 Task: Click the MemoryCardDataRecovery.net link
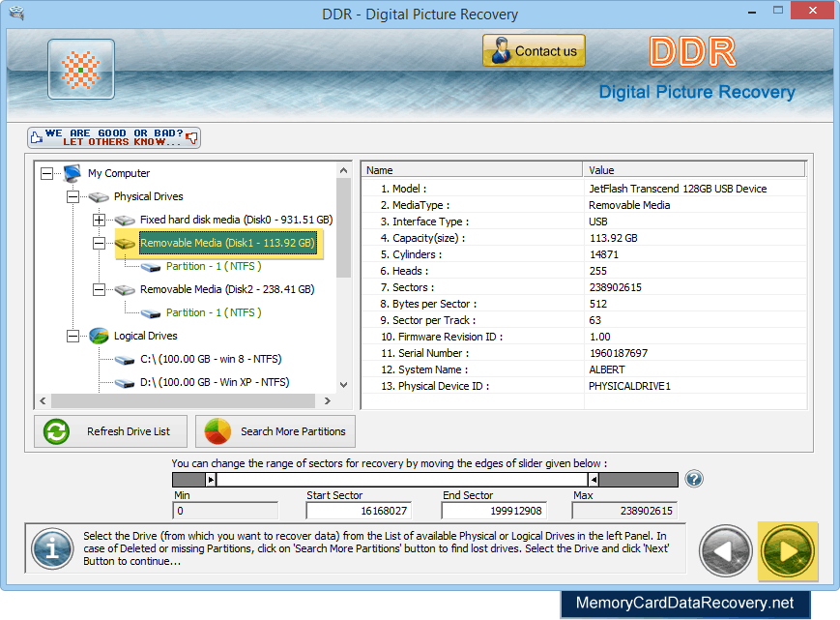click(684, 604)
